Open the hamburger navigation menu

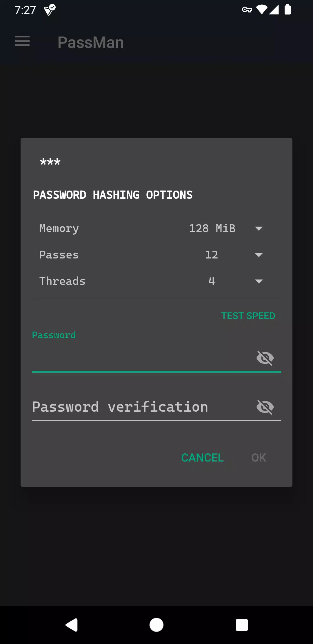pos(22,41)
